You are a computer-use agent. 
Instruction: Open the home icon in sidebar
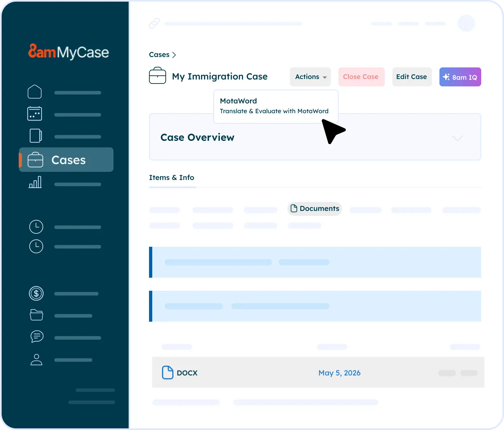[x=35, y=92]
